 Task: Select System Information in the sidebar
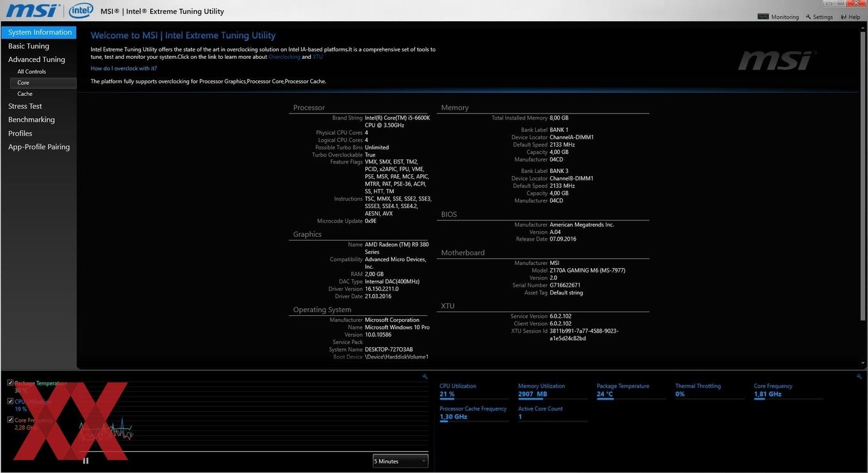coord(39,33)
